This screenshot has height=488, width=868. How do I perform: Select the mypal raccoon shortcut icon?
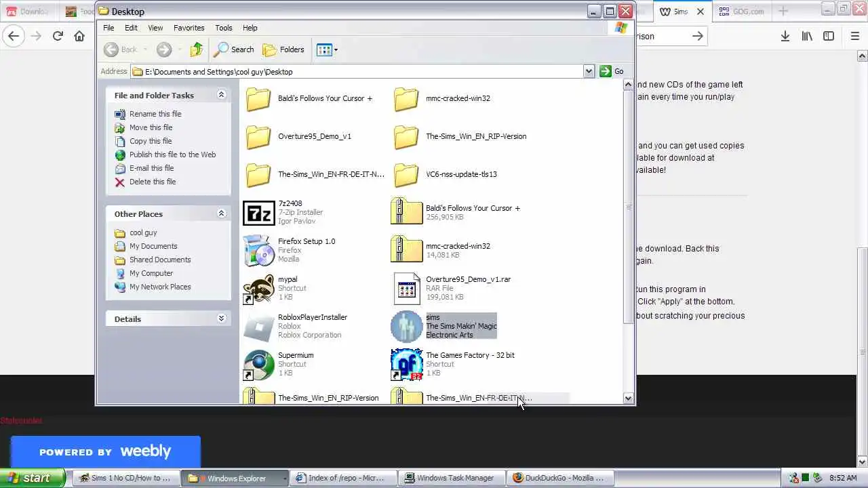(x=258, y=289)
